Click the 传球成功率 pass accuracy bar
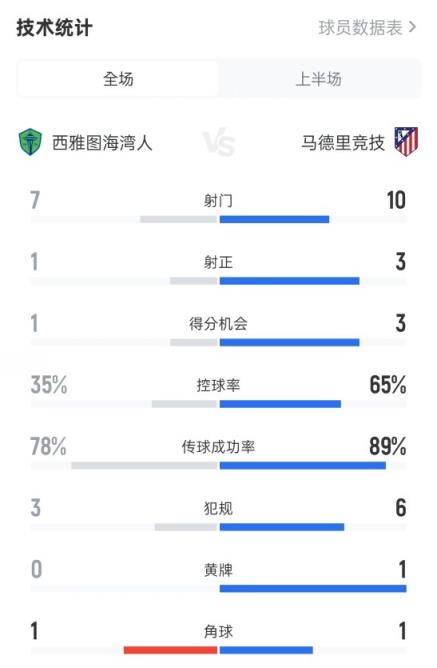 pyautogui.click(x=218, y=466)
